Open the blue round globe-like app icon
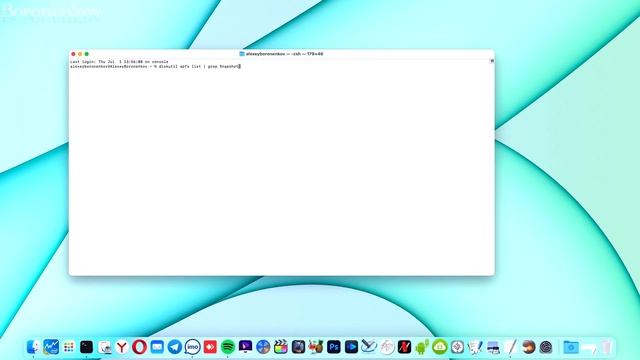 pyautogui.click(x=263, y=347)
